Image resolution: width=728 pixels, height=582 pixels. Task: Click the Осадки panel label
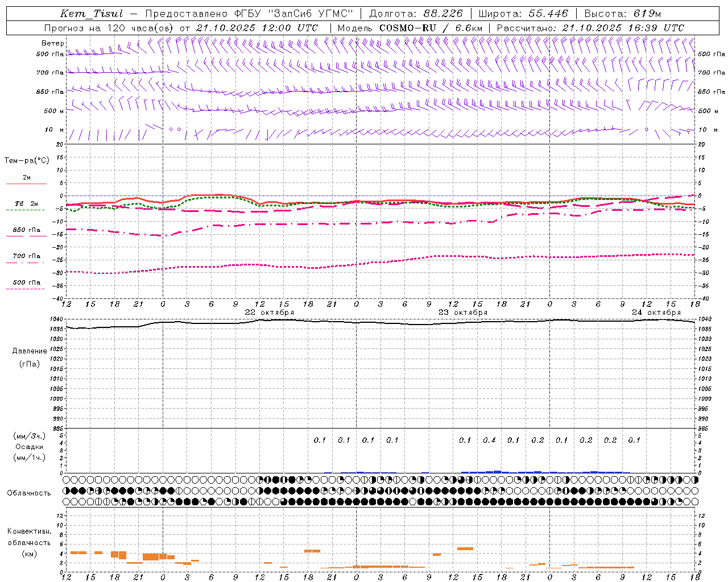pyautogui.click(x=30, y=447)
